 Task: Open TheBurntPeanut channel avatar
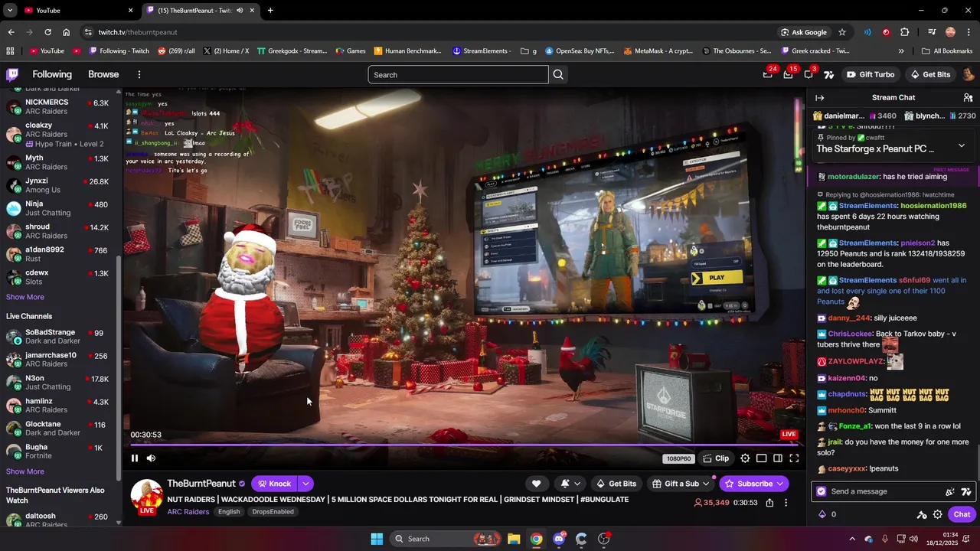click(146, 496)
